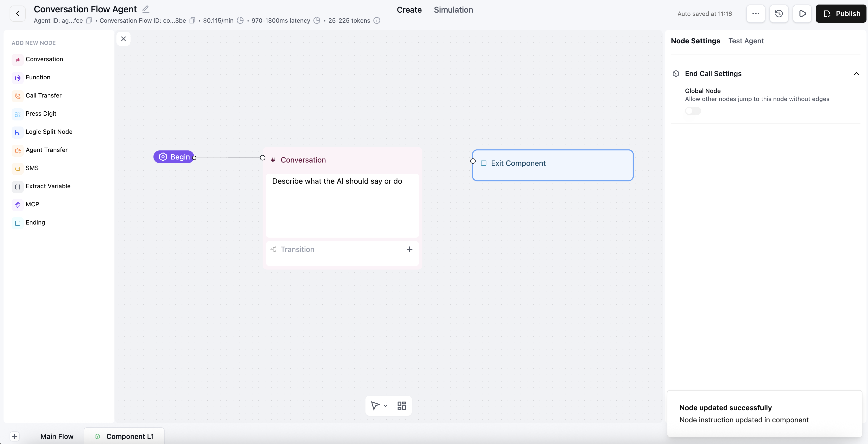This screenshot has width=868, height=444.
Task: Open version history clock icon
Action: [779, 14]
